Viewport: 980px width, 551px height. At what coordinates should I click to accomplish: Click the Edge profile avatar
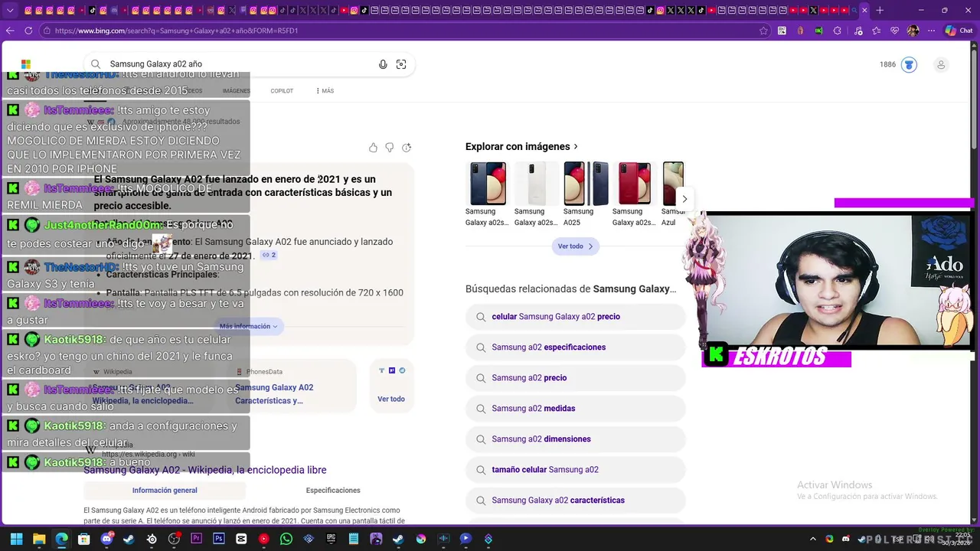pos(913,31)
